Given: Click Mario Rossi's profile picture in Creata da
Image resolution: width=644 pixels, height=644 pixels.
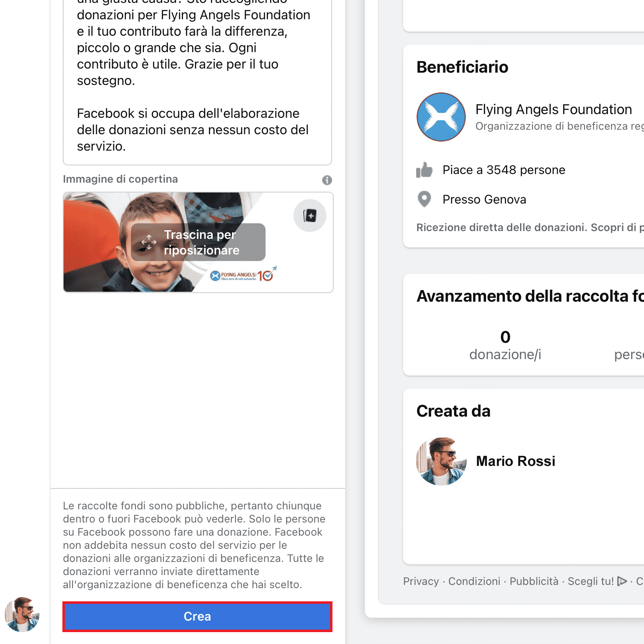Looking at the screenshot, I should click(x=441, y=461).
